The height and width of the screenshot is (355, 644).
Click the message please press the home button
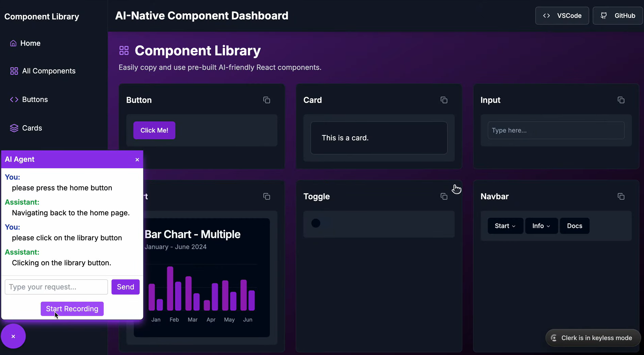[x=62, y=188]
